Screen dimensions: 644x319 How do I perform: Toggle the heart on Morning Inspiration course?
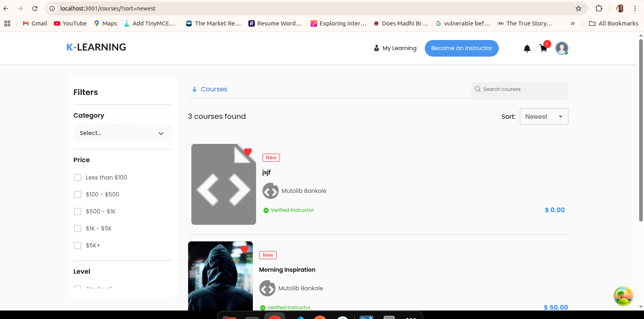click(x=244, y=249)
